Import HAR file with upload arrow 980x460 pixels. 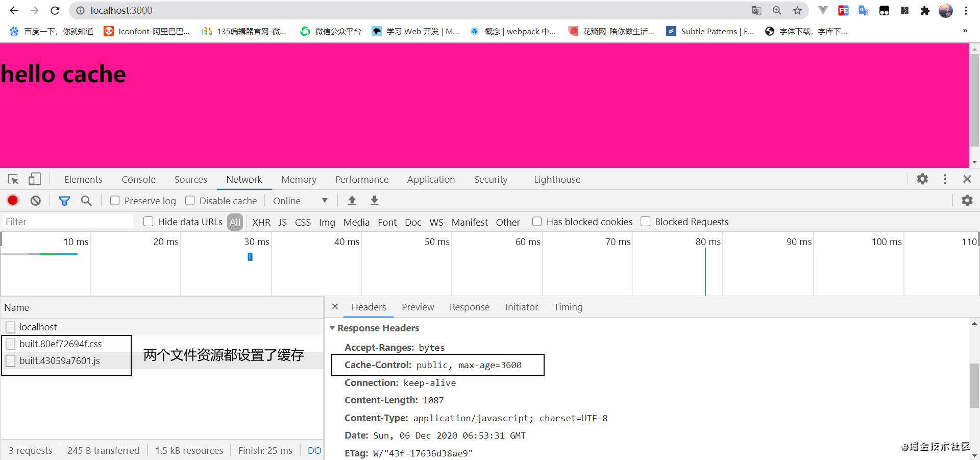click(x=352, y=201)
